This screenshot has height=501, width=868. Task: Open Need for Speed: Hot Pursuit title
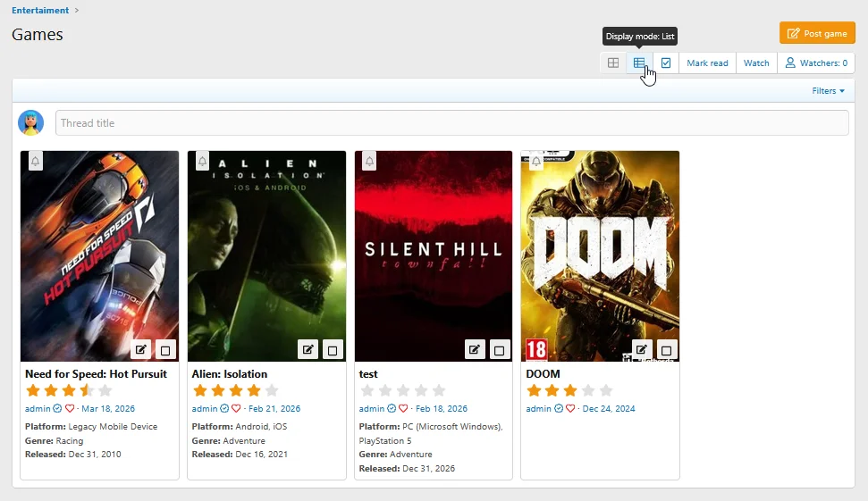click(x=96, y=374)
